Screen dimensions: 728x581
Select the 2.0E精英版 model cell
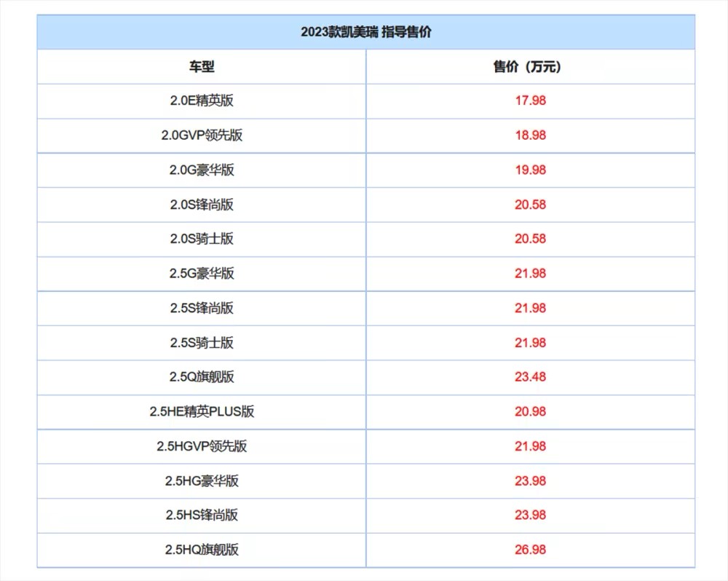pos(202,100)
